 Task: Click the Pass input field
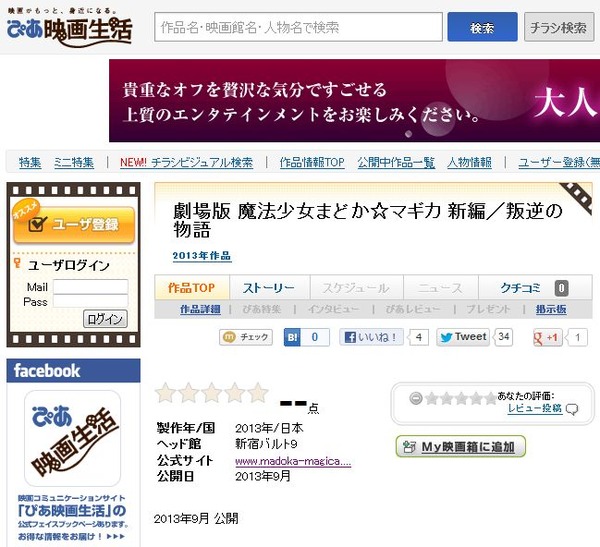[x=90, y=301]
